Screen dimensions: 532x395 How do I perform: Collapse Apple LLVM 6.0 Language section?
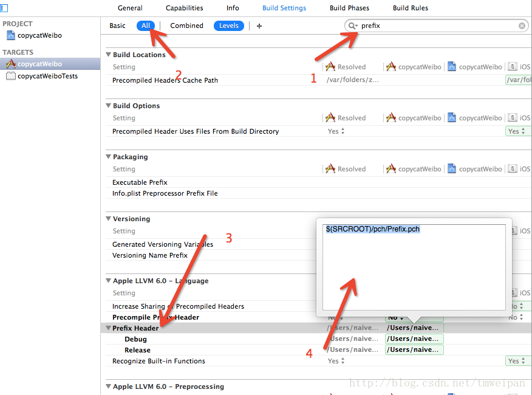click(108, 281)
